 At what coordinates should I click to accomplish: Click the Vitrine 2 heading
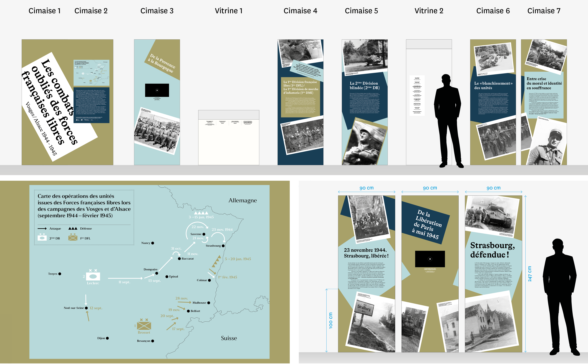point(429,11)
